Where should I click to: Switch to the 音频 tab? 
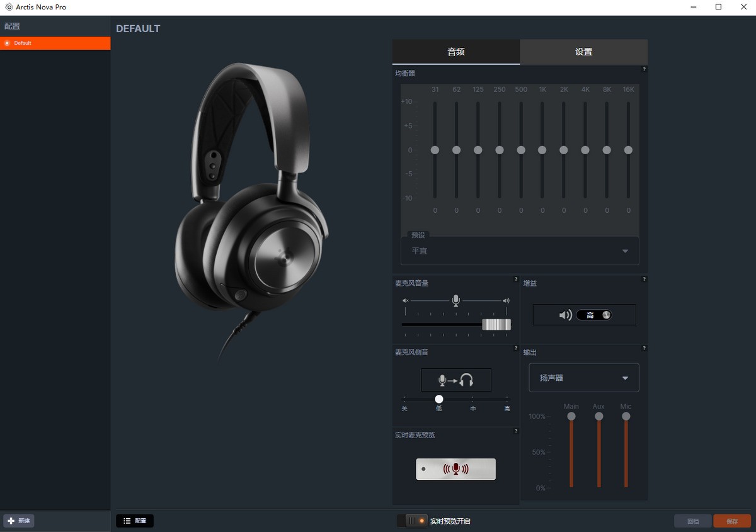click(456, 52)
